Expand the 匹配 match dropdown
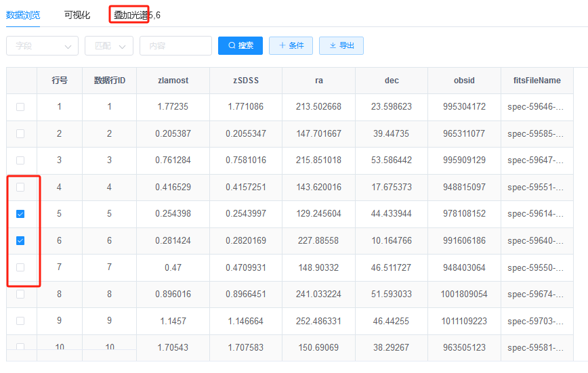The width and height of the screenshot is (588, 373). [x=108, y=46]
